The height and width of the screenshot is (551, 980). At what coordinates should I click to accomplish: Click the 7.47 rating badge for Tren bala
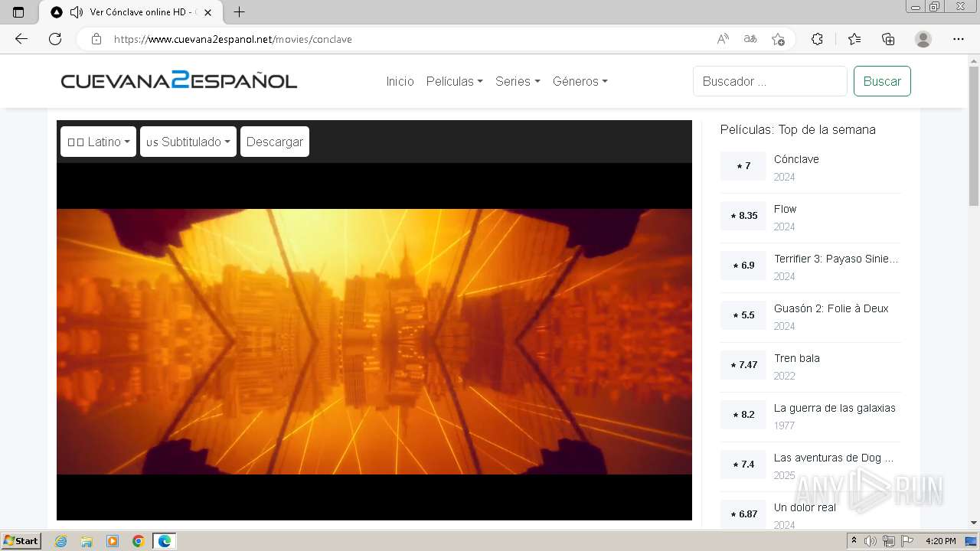(x=743, y=365)
